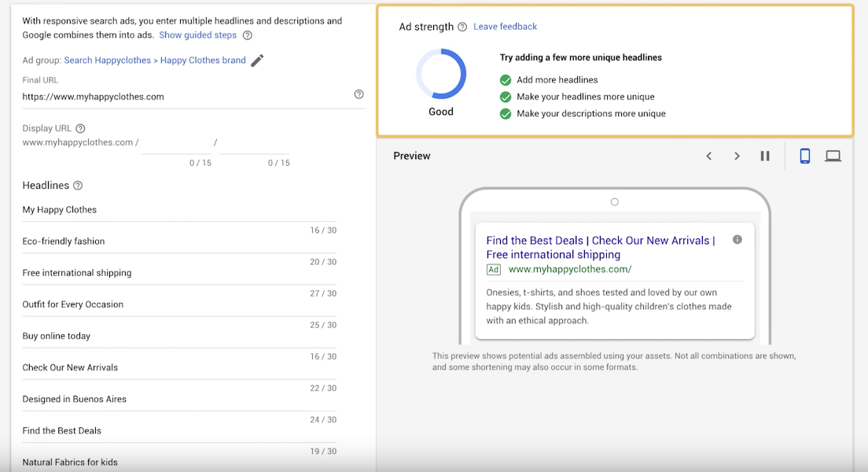The width and height of the screenshot is (868, 472).
Task: Edit the 'Check Our New Arrivals' headline field
Action: [179, 368]
